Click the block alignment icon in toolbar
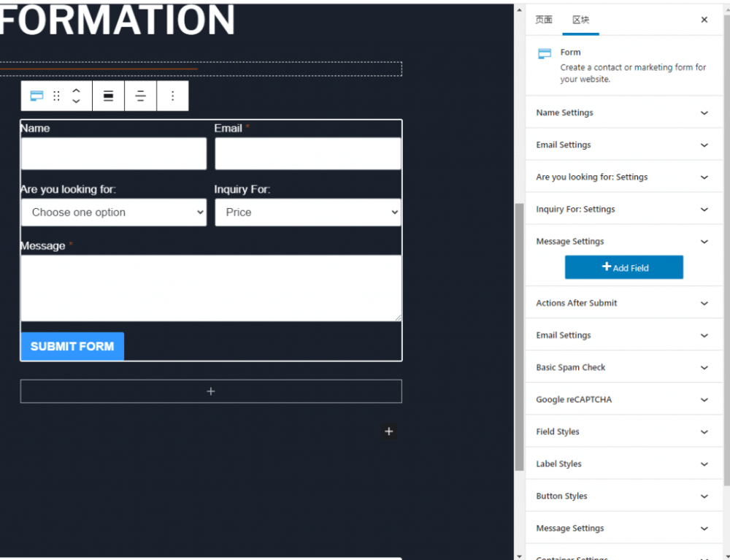The width and height of the screenshot is (730, 560). pyautogui.click(x=108, y=96)
